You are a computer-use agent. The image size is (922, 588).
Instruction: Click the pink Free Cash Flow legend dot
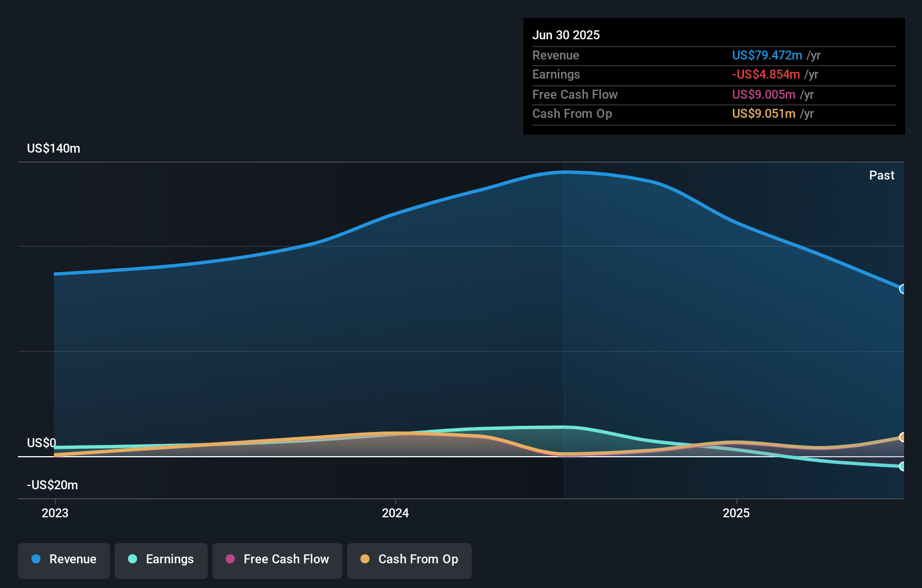(x=230, y=559)
